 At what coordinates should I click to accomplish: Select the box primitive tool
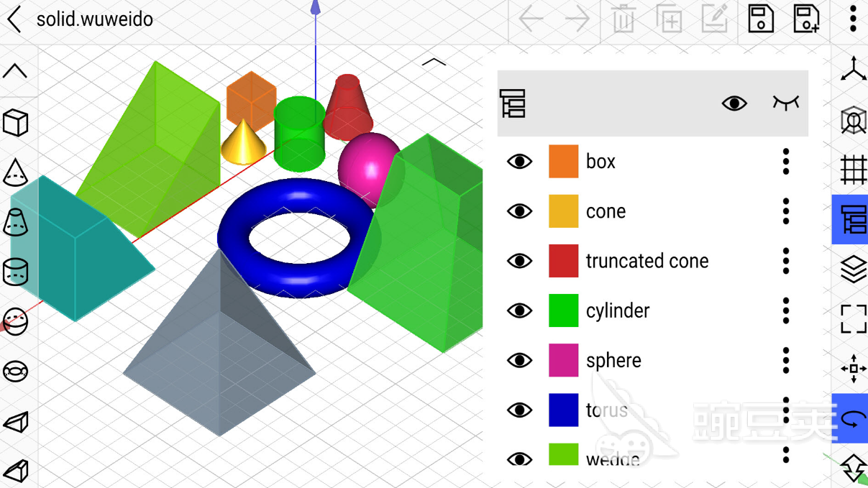coord(16,123)
